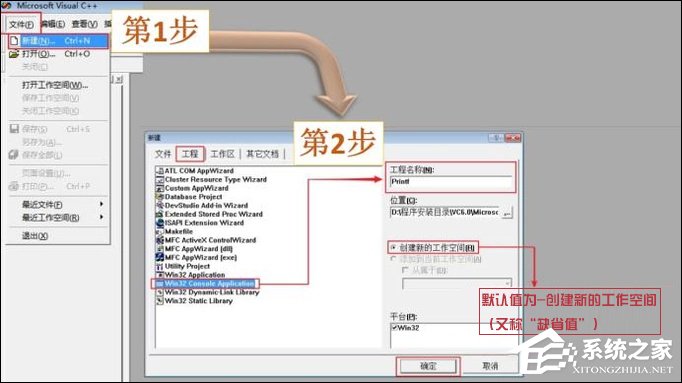Select the 添加到当前工作空间 radio button
Image resolution: width=682 pixels, height=383 pixels.
pyautogui.click(x=394, y=259)
